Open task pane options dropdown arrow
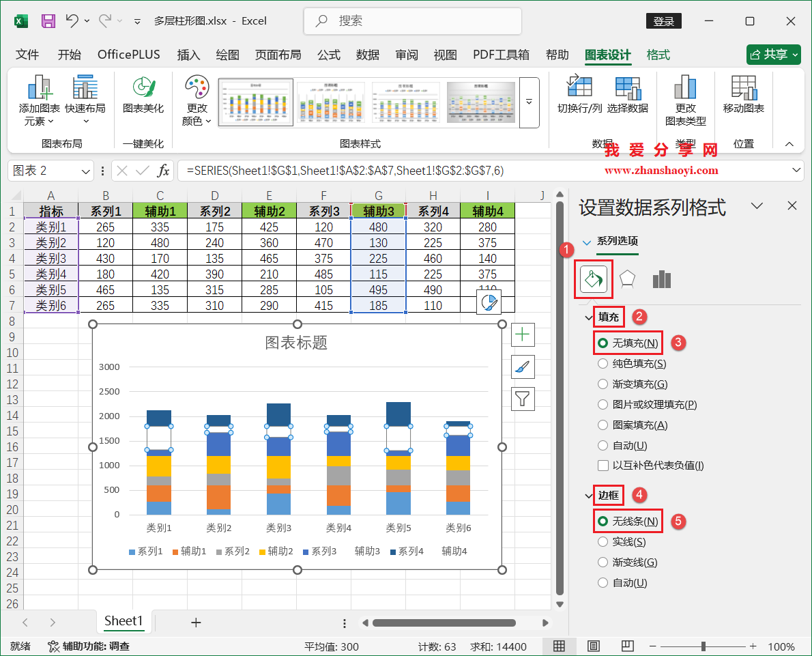This screenshot has width=812, height=656. click(x=757, y=205)
